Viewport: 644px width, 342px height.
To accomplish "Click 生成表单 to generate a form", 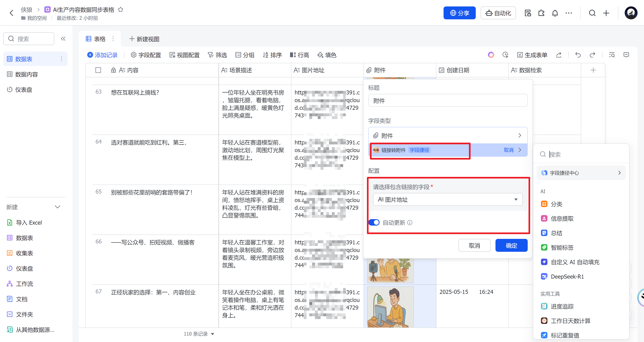I will click(532, 55).
